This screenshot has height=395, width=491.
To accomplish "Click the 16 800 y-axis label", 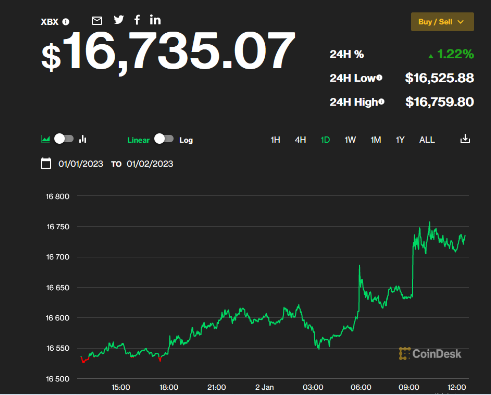I will [x=58, y=196].
